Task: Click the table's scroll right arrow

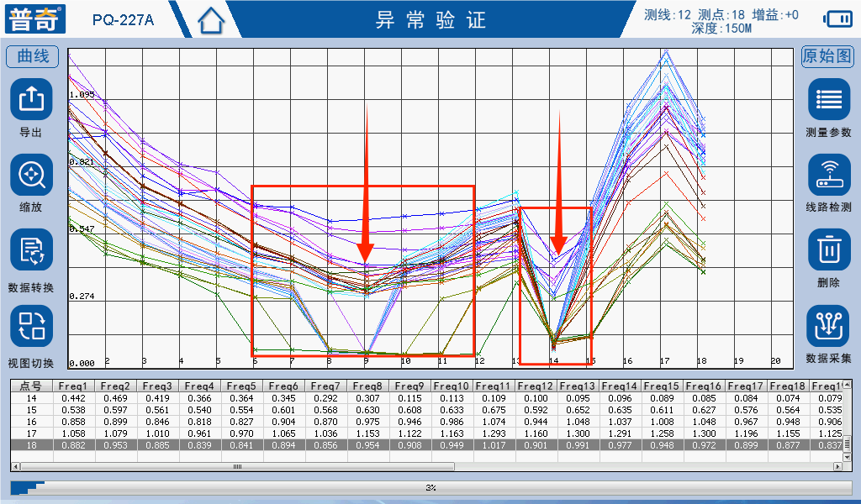Action: click(837, 465)
